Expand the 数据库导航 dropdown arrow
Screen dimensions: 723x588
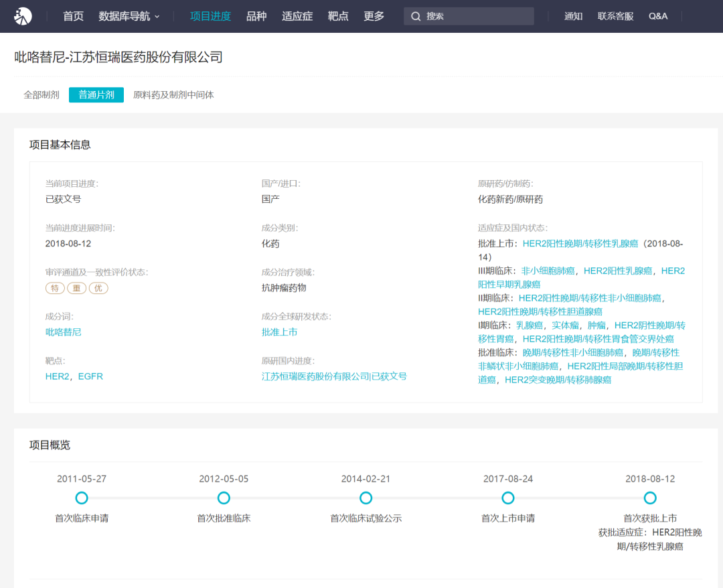[x=157, y=17]
